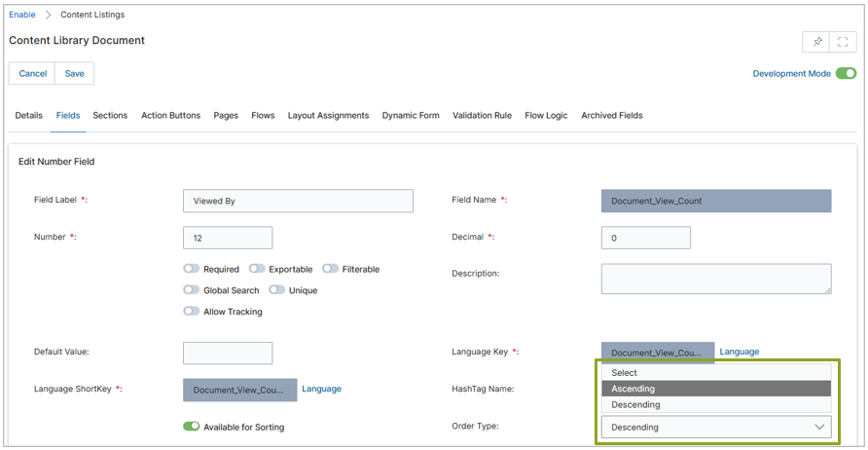
Task: Disable Available for Sorting toggle
Action: click(192, 427)
